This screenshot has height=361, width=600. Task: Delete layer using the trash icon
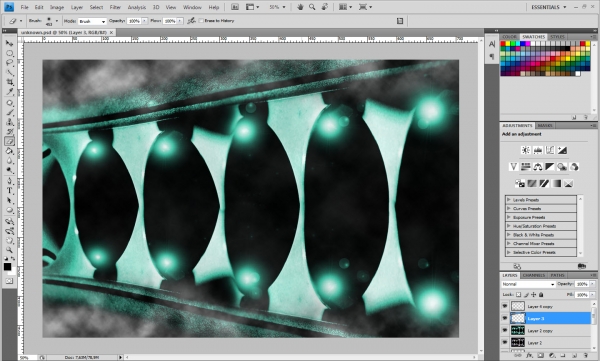click(x=585, y=356)
